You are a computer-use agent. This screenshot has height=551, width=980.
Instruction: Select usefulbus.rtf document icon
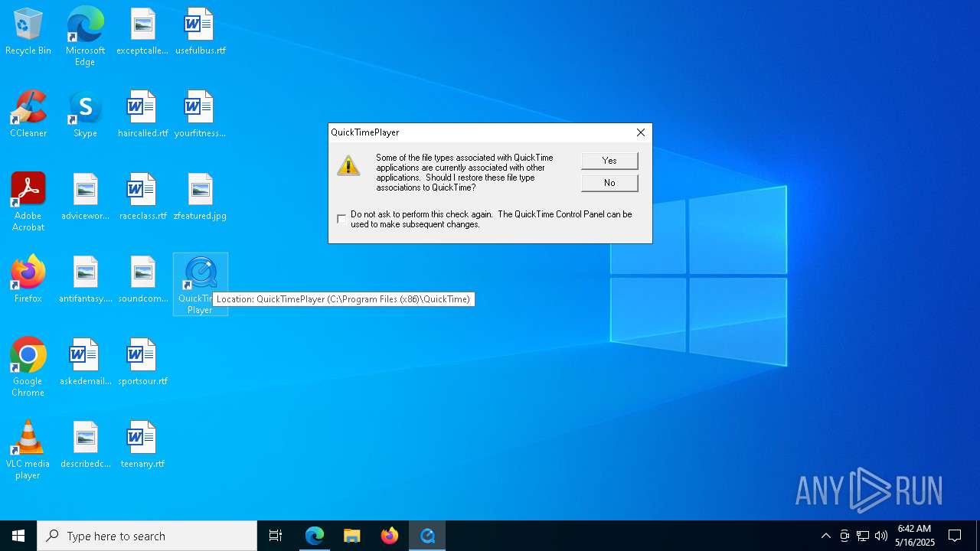(200, 31)
